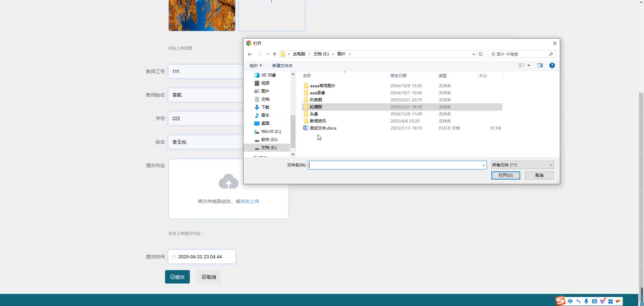
Task: Click 此电脑 in the address breadcrumb
Action: pos(299,54)
